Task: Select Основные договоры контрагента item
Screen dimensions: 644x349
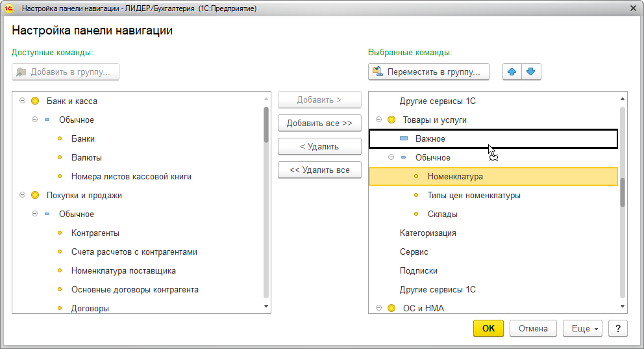Action: tap(135, 289)
